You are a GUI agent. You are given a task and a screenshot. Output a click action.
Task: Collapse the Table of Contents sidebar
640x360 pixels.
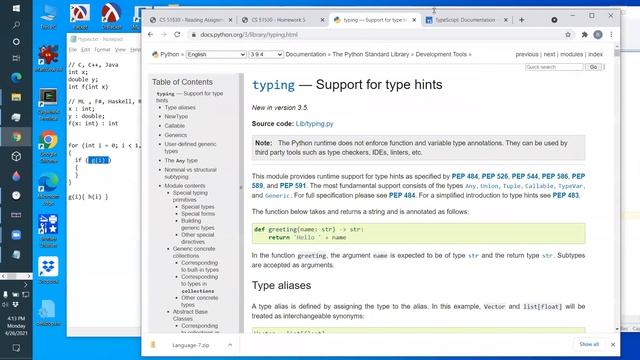tap(241, 188)
